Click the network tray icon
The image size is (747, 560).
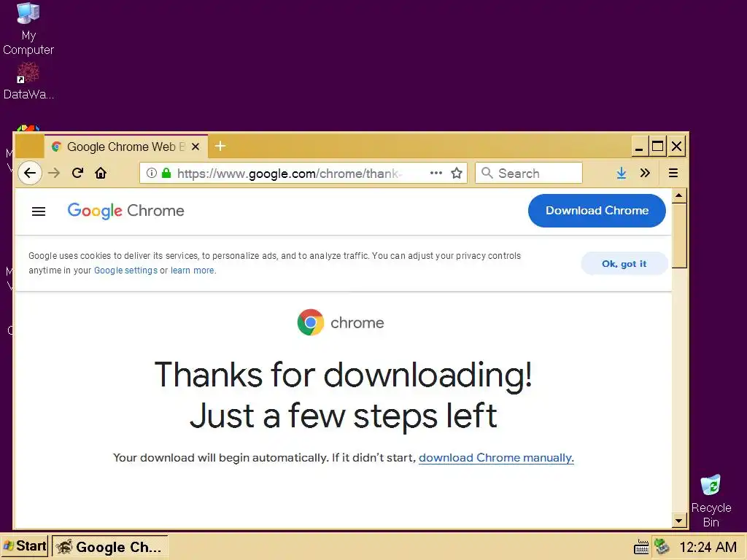tap(662, 546)
